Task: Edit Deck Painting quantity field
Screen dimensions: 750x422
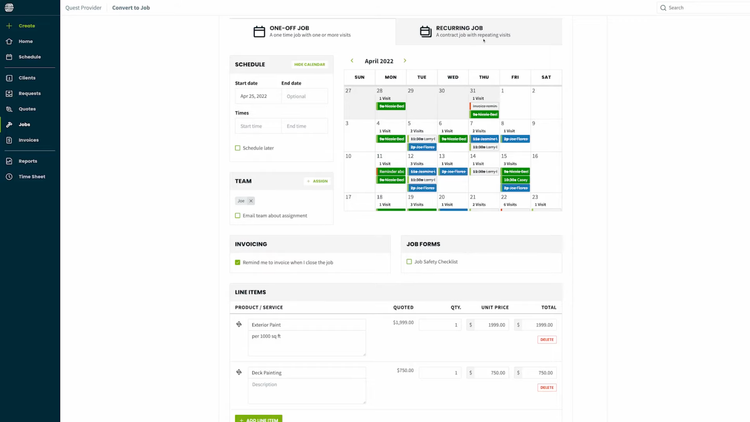Action: pos(440,373)
